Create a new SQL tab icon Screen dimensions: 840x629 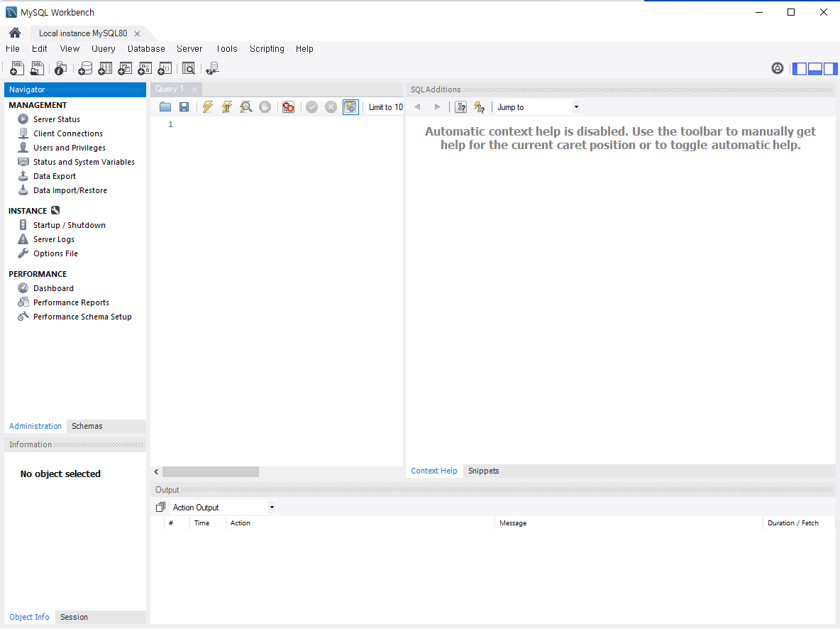(x=17, y=68)
